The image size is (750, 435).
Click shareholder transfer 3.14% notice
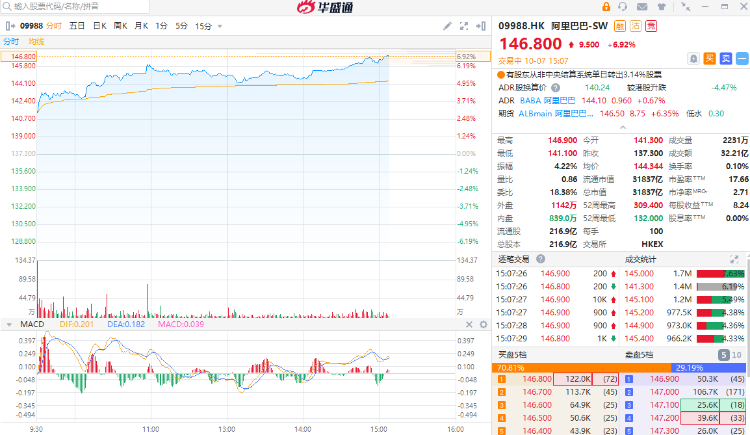pyautogui.click(x=583, y=75)
